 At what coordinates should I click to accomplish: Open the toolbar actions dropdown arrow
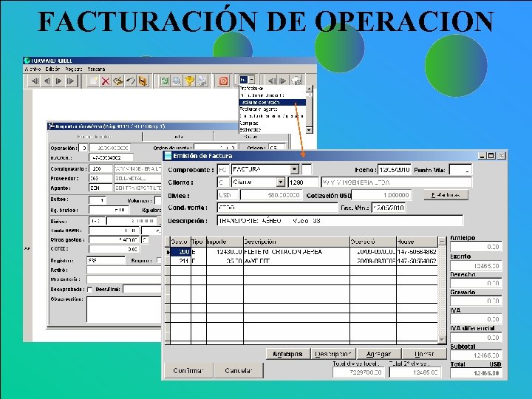click(x=252, y=80)
